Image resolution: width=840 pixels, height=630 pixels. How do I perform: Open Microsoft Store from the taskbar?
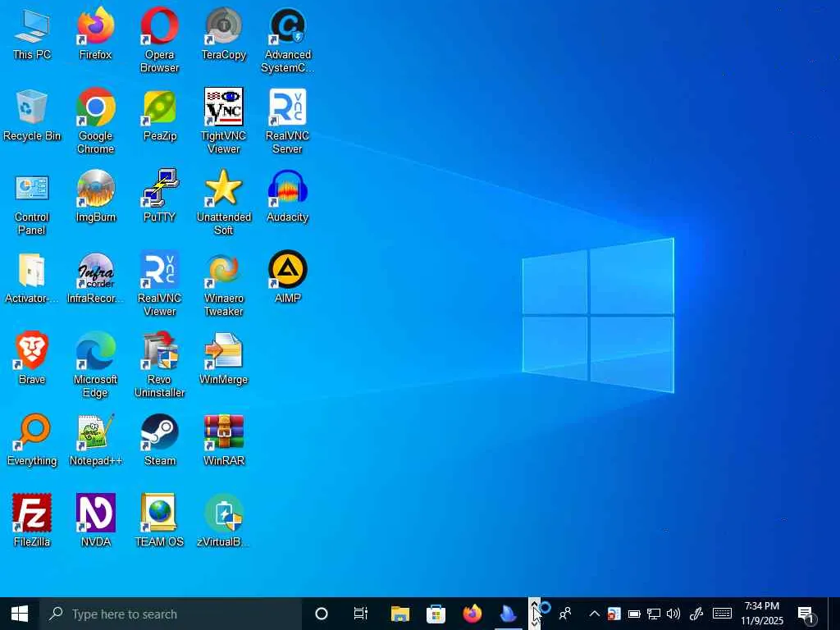pyautogui.click(x=436, y=614)
